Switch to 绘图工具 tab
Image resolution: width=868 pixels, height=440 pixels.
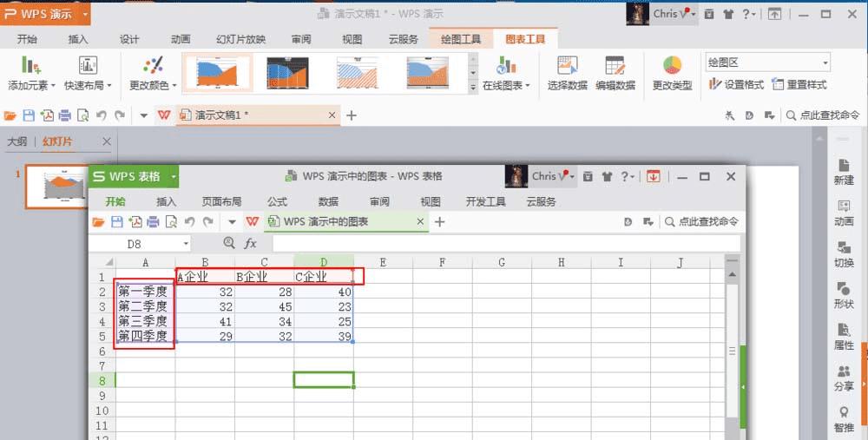pyautogui.click(x=461, y=39)
